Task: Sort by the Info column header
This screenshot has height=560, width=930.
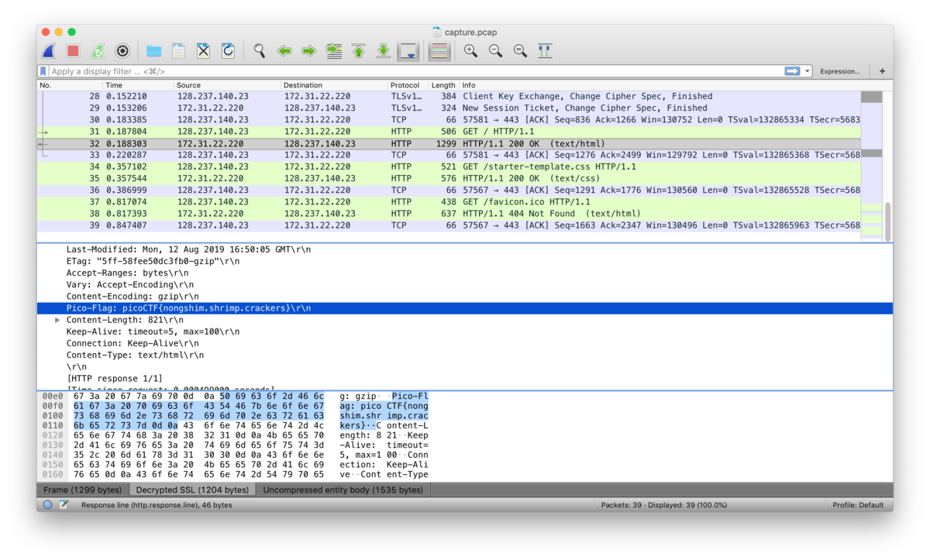Action: pos(660,85)
